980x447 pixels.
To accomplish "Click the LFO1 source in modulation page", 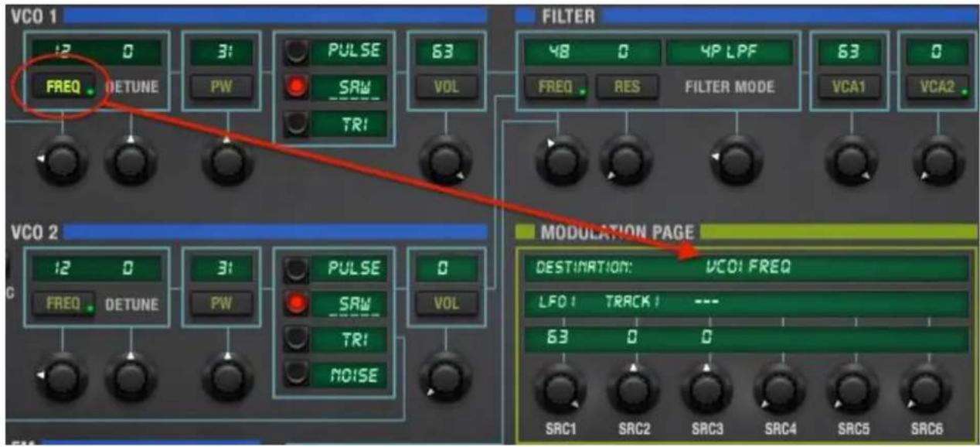I will (558, 303).
